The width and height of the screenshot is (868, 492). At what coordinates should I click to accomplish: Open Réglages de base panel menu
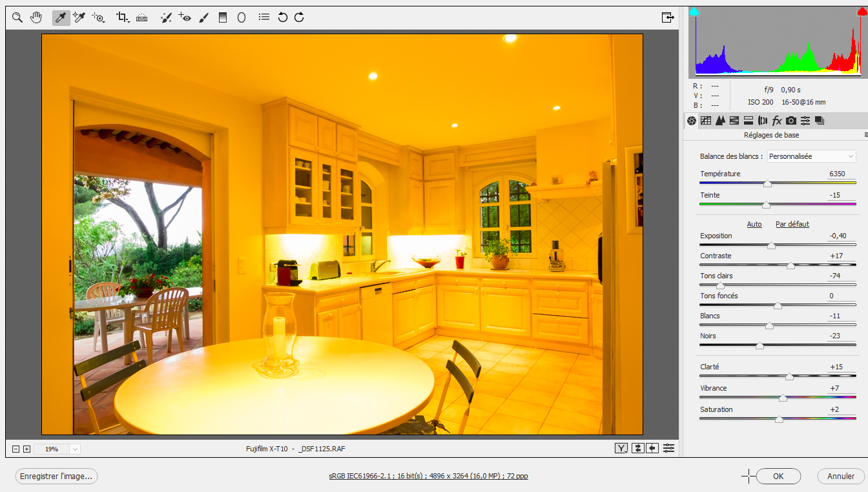865,135
